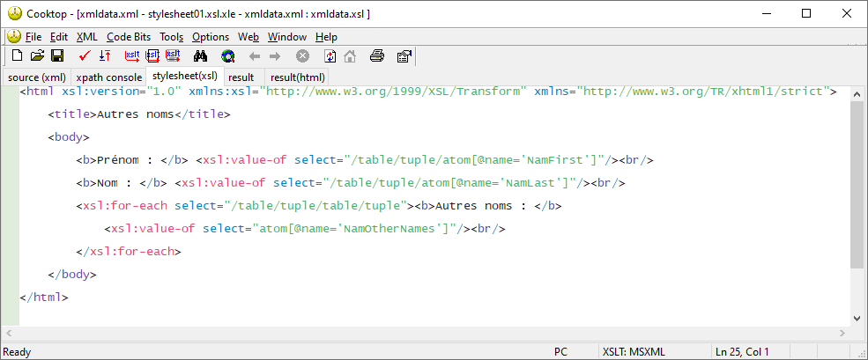Create a new file with the blank page icon

point(18,55)
